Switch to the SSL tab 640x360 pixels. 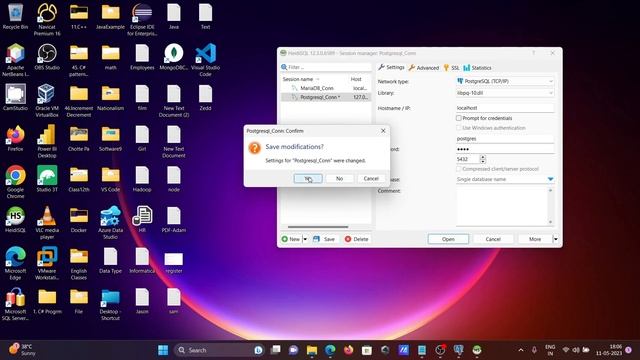[451, 68]
